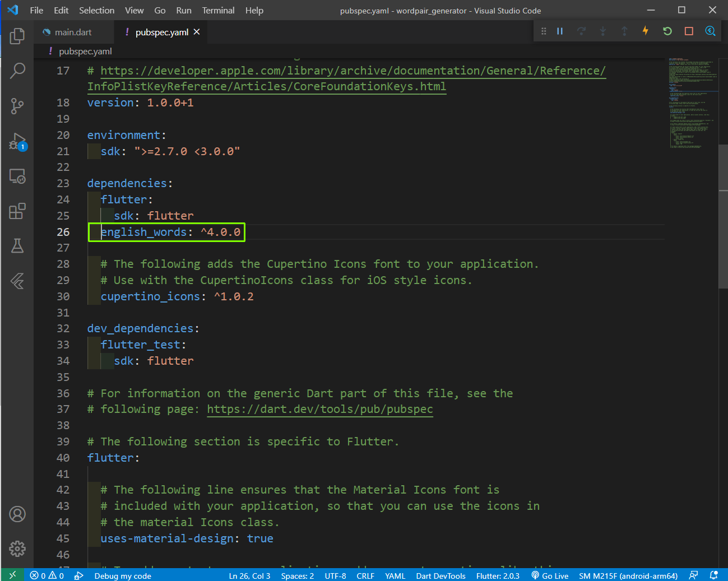Screen dimensions: 728x581
Task: Click the VS Code logo icon
Action: 12,10
